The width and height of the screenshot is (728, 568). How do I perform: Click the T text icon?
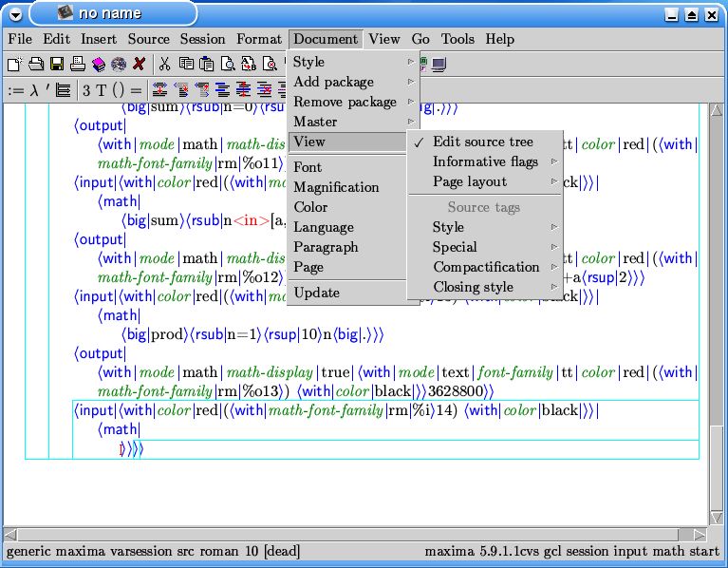tap(102, 89)
